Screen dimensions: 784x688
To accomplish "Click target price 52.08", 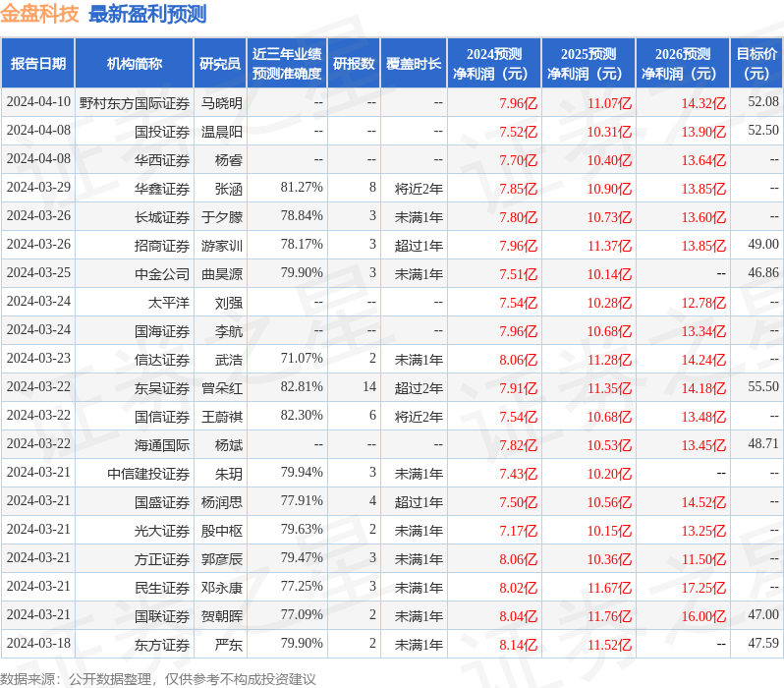I will (x=763, y=102).
